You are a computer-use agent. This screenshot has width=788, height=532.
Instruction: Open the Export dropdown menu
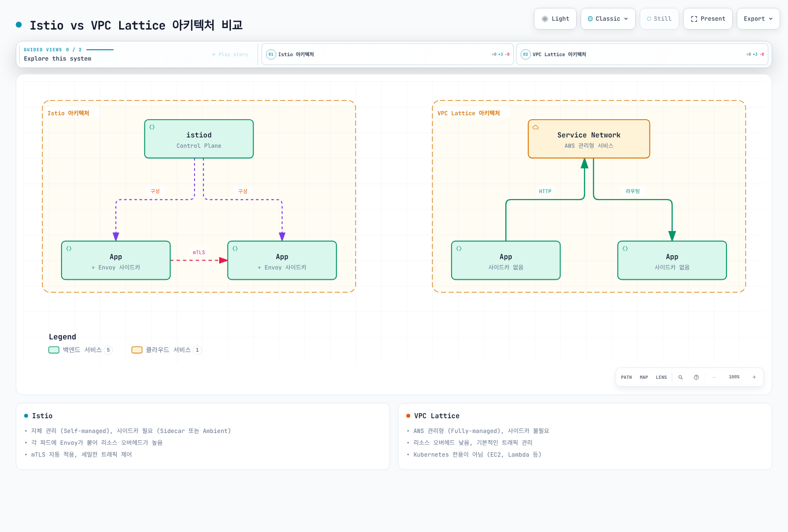[x=758, y=19]
